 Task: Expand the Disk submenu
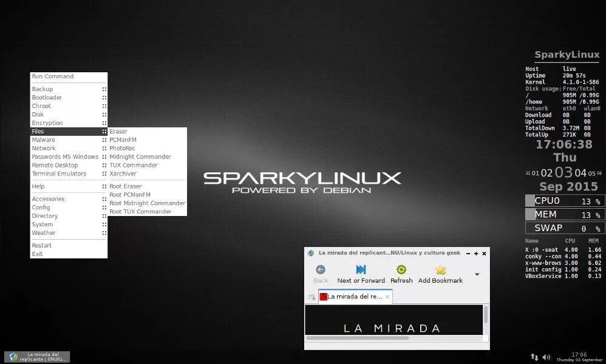coord(69,114)
